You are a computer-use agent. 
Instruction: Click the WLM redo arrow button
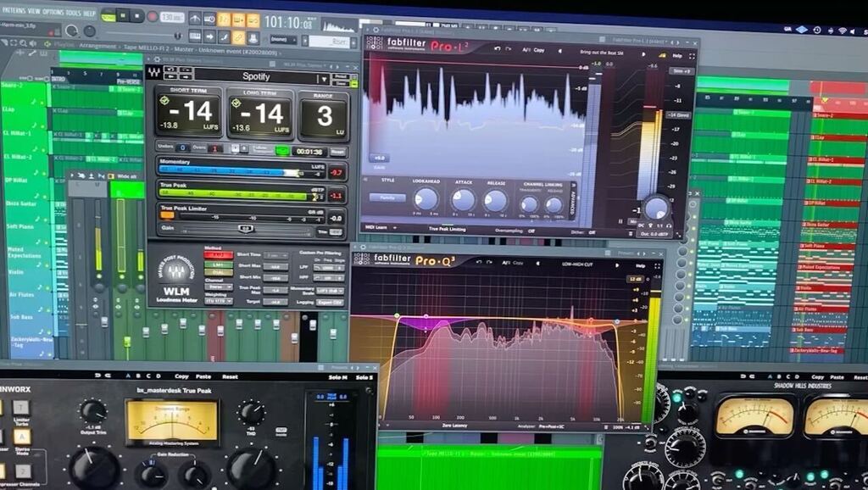coord(184,70)
